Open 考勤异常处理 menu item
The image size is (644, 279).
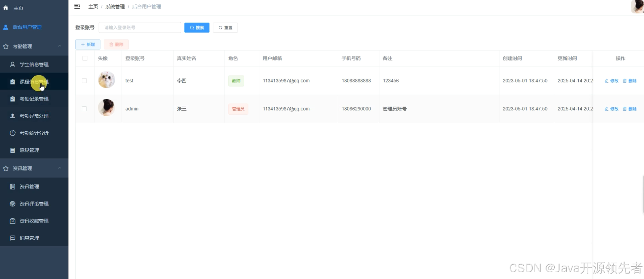tap(34, 116)
